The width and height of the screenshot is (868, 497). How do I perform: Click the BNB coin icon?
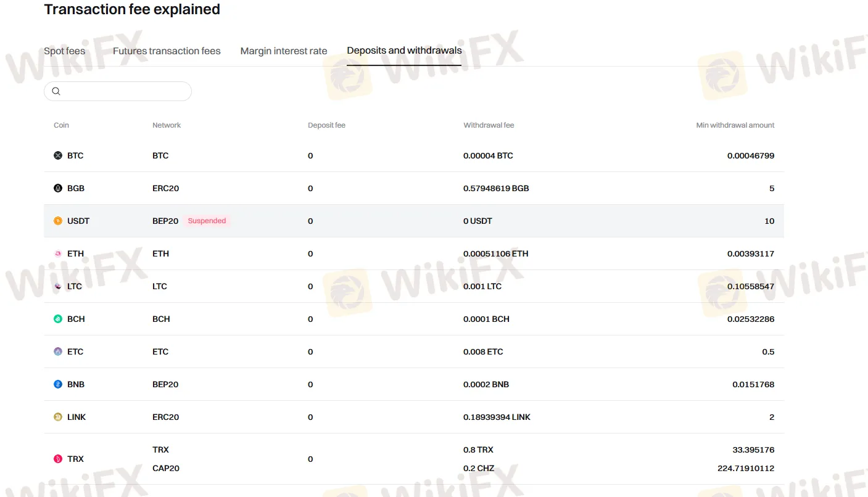click(58, 385)
